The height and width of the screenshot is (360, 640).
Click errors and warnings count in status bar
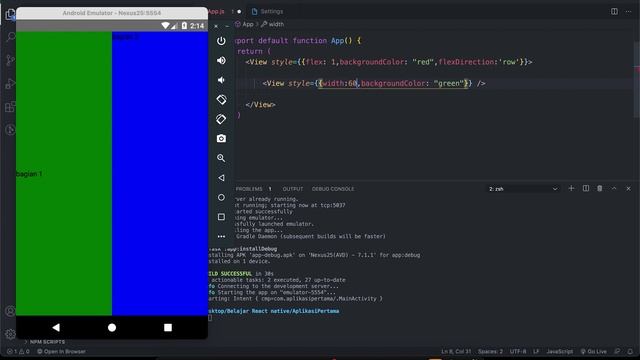(x=18, y=351)
